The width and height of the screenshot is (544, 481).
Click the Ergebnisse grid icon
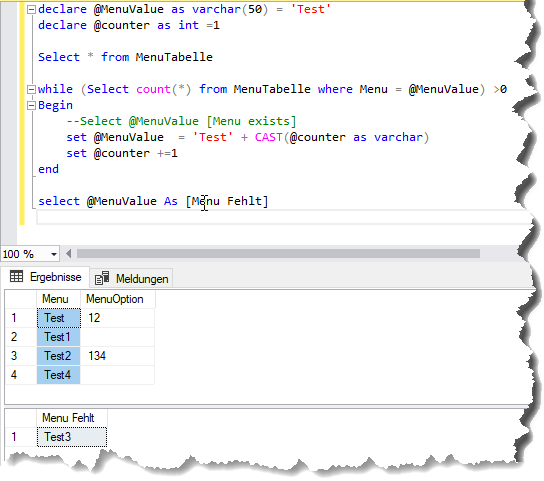coord(16,277)
